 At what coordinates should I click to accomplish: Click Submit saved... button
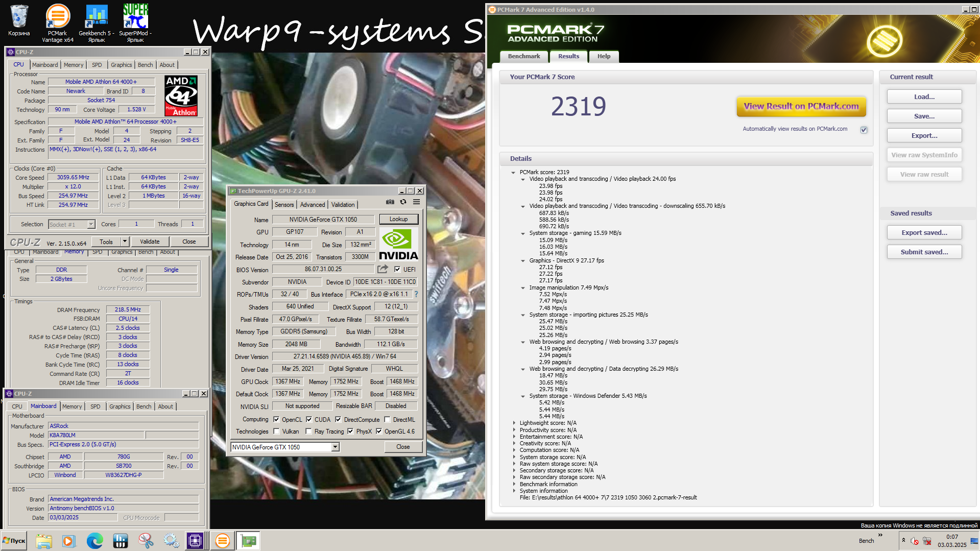click(x=924, y=252)
